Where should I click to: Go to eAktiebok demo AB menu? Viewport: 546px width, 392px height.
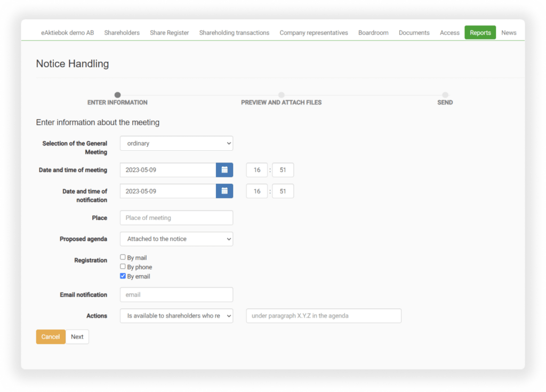68,32
